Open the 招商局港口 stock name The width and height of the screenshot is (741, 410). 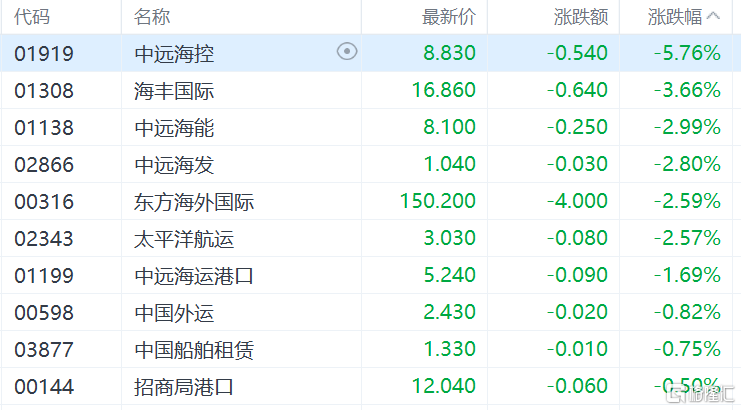[184, 387]
